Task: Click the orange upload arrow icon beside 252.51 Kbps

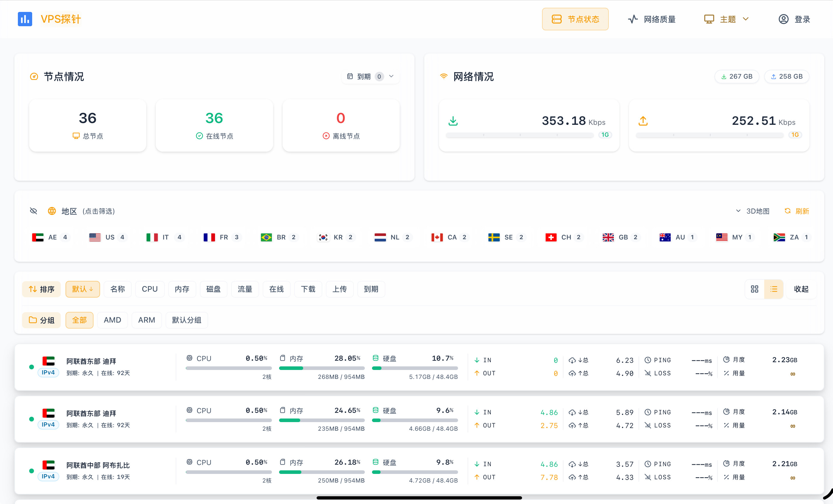Action: point(643,121)
